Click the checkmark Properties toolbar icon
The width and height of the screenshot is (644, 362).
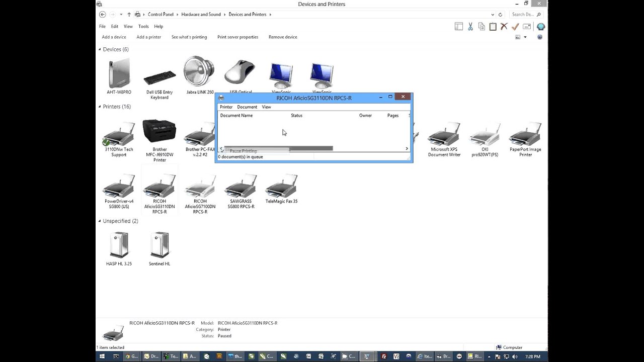coord(515,27)
